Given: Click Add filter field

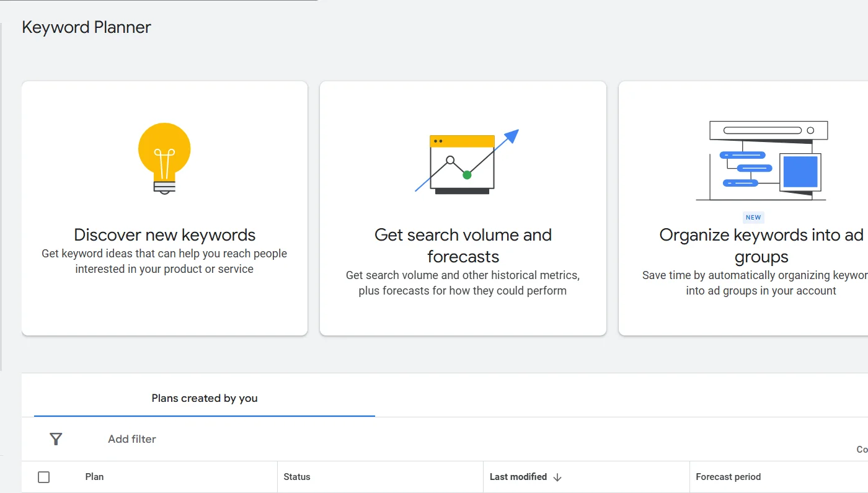Looking at the screenshot, I should click(x=132, y=439).
